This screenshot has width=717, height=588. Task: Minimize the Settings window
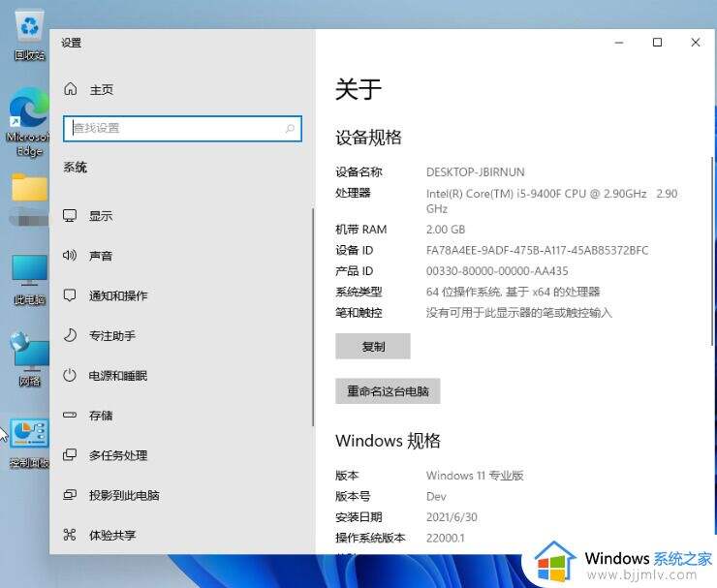pos(619,43)
